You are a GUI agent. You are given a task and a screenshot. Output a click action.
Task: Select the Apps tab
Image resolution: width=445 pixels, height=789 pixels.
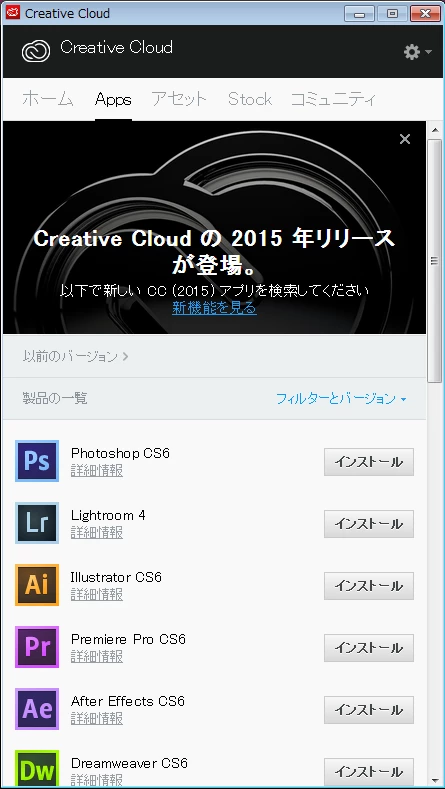(113, 100)
